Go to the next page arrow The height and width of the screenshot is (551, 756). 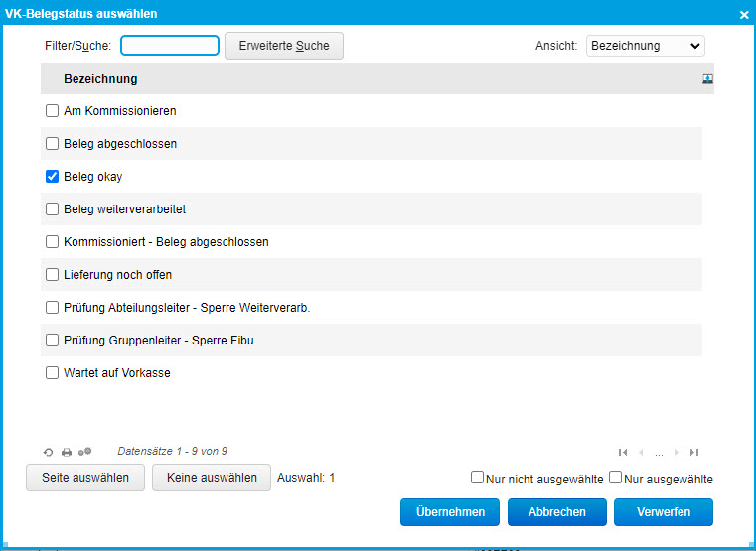click(677, 452)
